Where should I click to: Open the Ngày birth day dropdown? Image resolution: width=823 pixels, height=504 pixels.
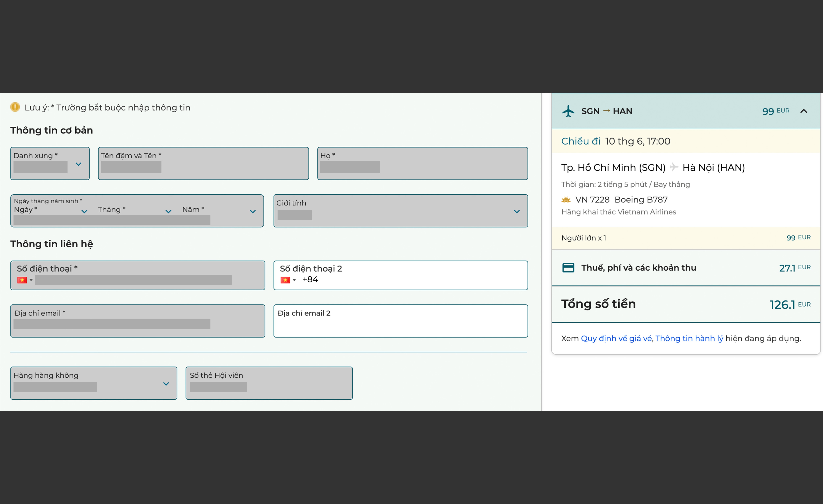point(84,211)
